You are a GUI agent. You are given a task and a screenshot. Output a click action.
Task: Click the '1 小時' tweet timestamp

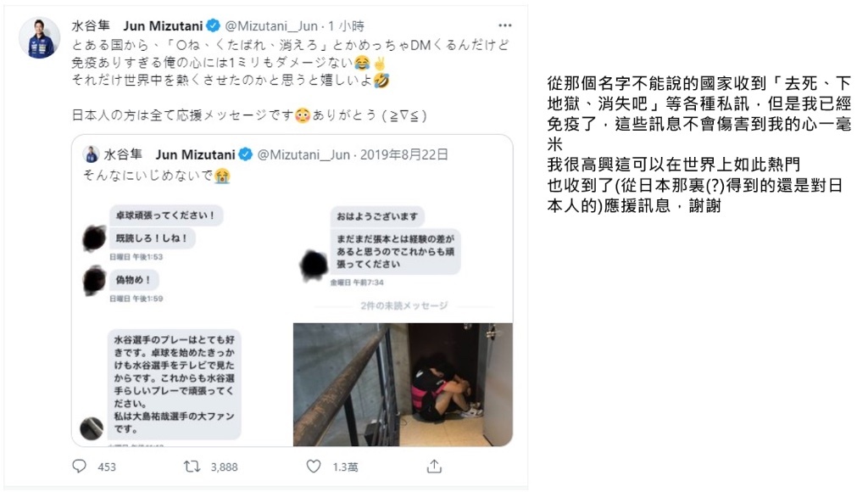[346, 25]
